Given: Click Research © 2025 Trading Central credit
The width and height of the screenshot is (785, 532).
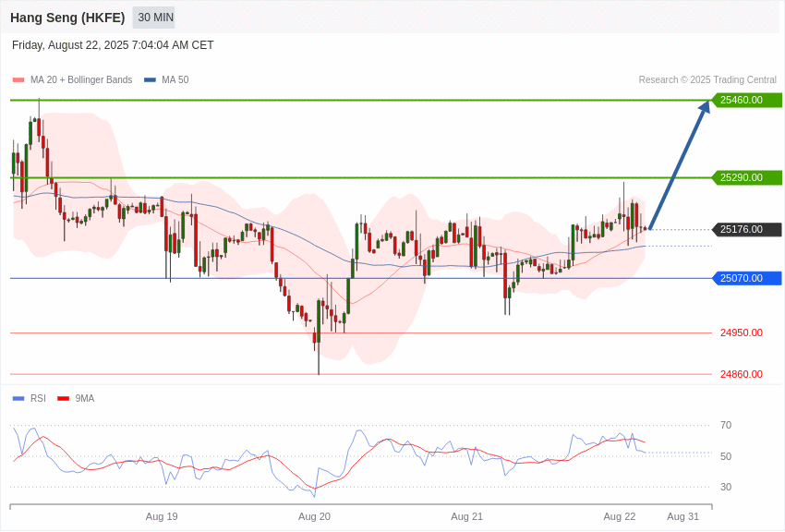Looking at the screenshot, I should tap(707, 80).
